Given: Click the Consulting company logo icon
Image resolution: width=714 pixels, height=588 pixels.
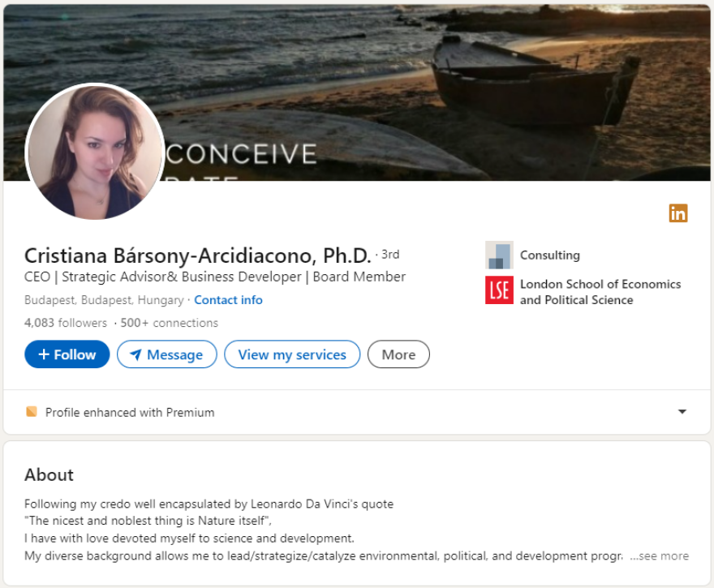Looking at the screenshot, I should (499, 255).
